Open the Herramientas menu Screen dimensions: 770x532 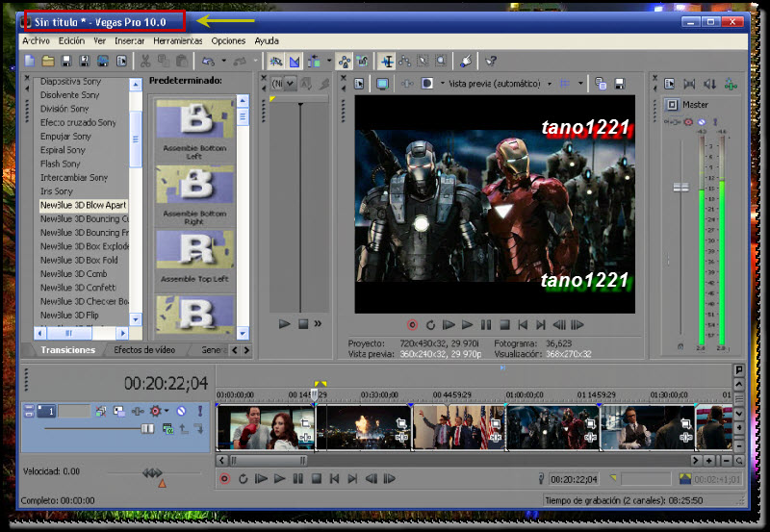178,40
